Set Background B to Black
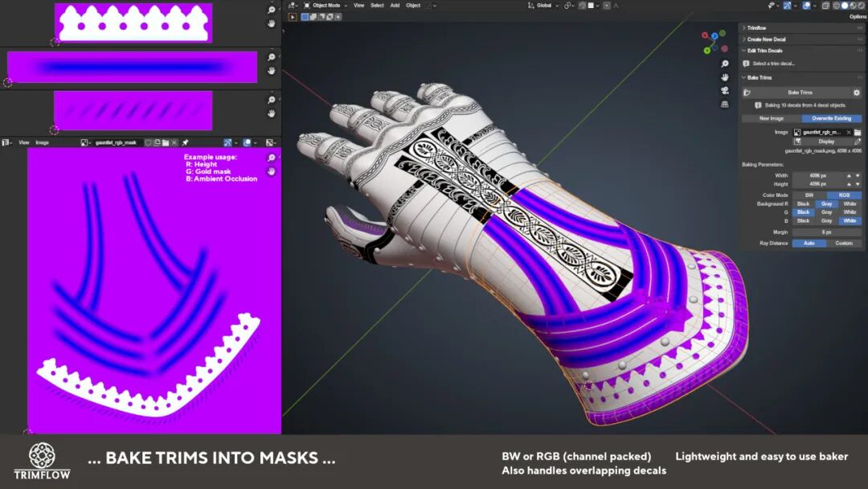 803,221
